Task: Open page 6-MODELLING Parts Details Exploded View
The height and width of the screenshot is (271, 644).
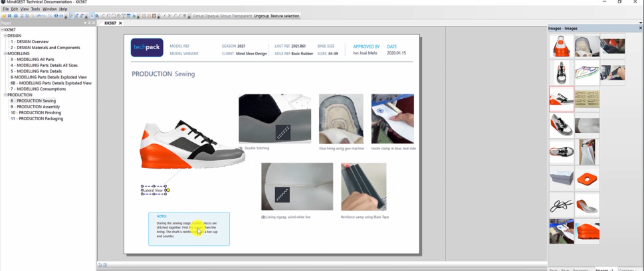Action: point(49,77)
